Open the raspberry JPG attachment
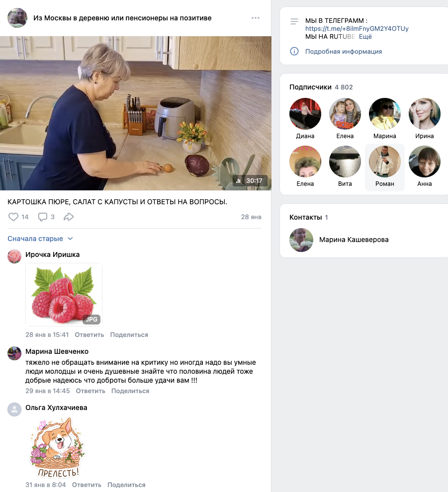The height and width of the screenshot is (492, 448). [x=64, y=295]
